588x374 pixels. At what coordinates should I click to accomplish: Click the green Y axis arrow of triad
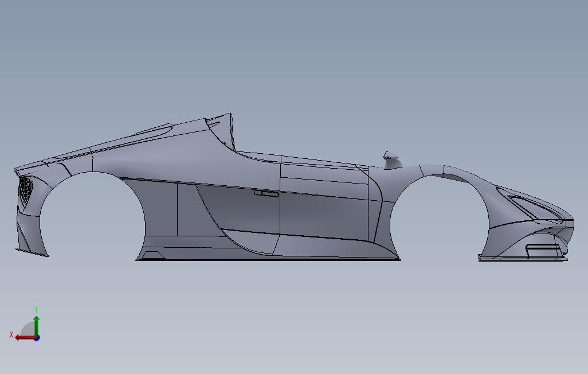tap(36, 326)
